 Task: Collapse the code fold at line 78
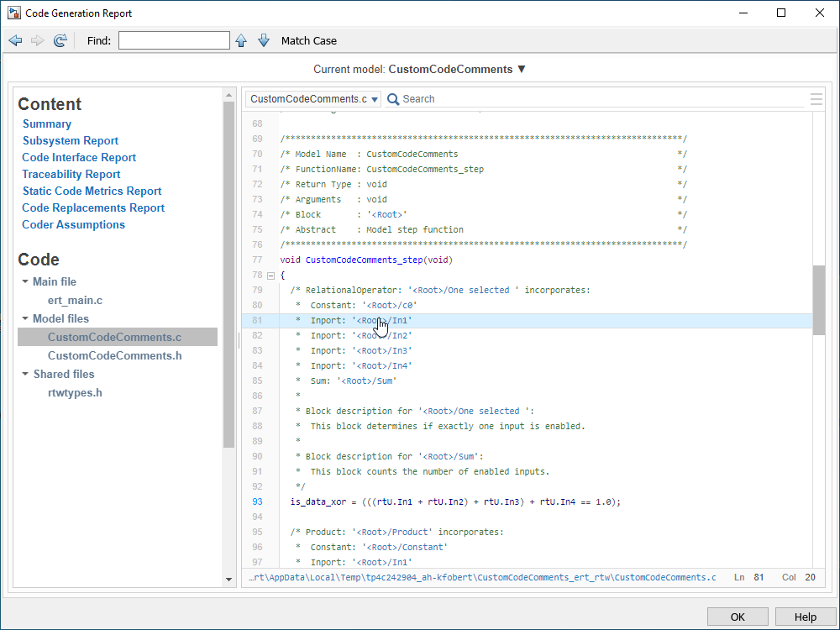tap(270, 276)
